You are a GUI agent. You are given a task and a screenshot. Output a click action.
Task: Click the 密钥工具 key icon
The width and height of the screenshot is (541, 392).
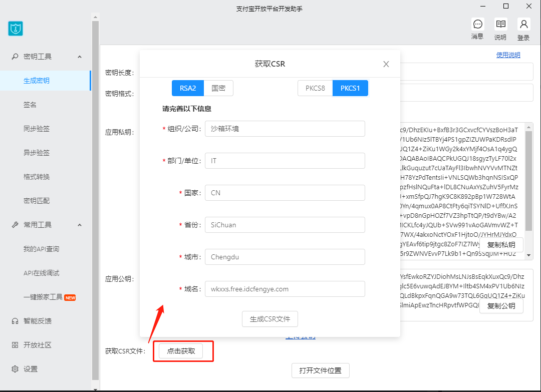(15, 57)
